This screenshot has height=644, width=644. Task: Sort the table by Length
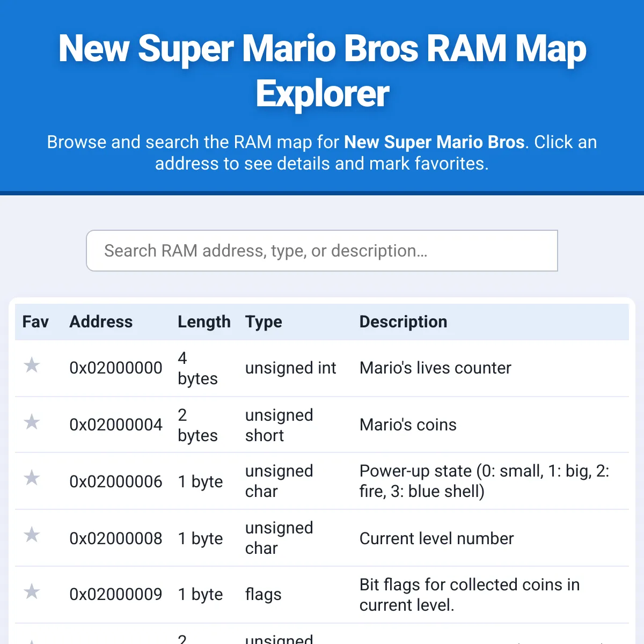pos(204,322)
